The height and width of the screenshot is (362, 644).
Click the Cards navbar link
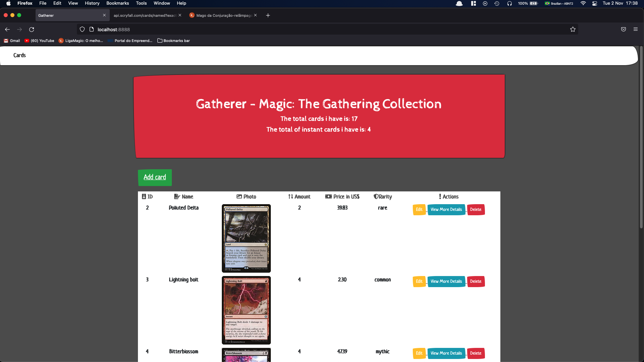[19, 55]
